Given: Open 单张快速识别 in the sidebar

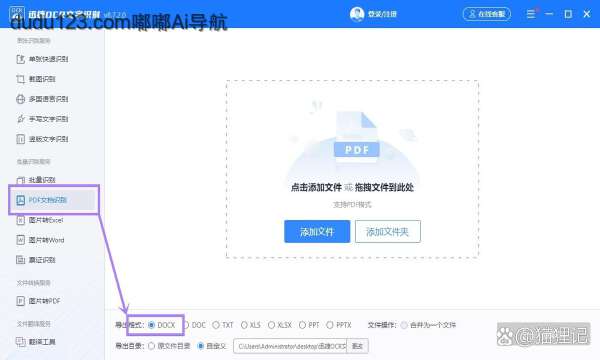Looking at the screenshot, I should pos(42,59).
